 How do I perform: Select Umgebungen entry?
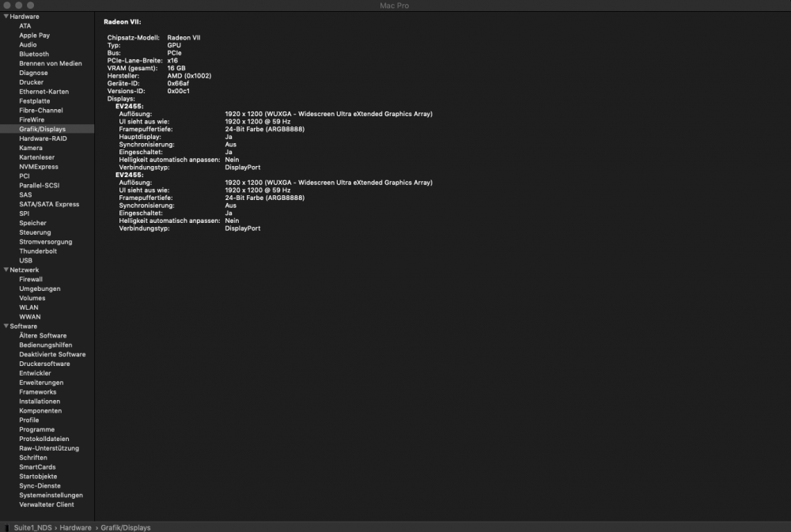coord(40,289)
